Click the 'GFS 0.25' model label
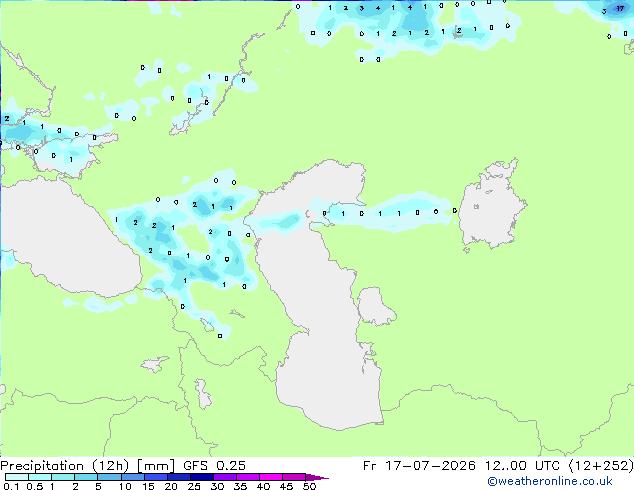634x490 pixels. pyautogui.click(x=214, y=466)
